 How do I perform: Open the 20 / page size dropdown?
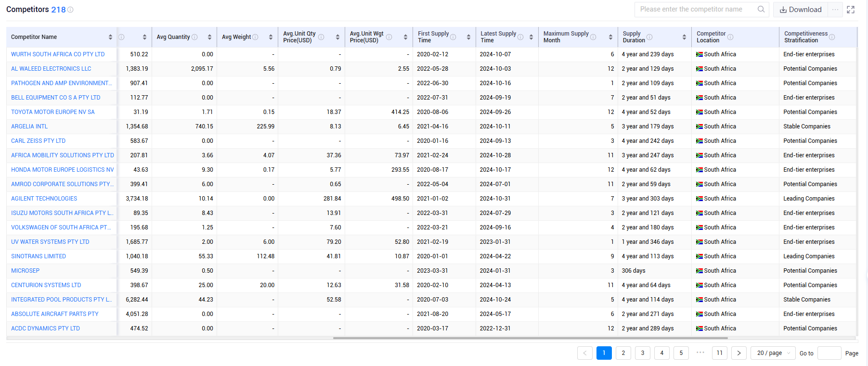tap(774, 353)
